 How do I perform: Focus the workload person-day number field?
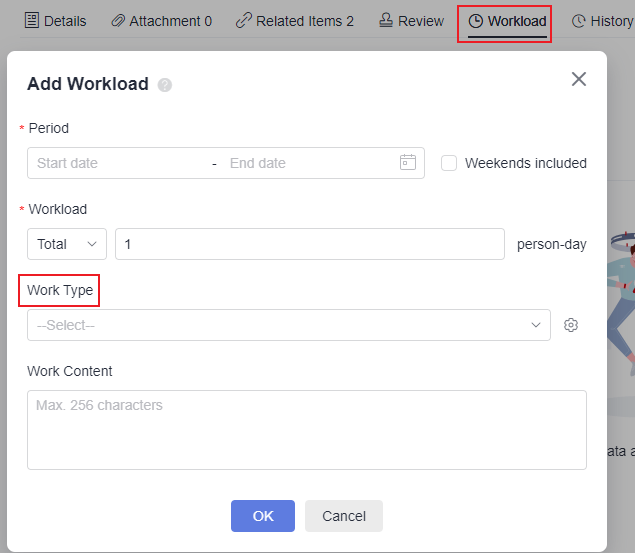(310, 244)
